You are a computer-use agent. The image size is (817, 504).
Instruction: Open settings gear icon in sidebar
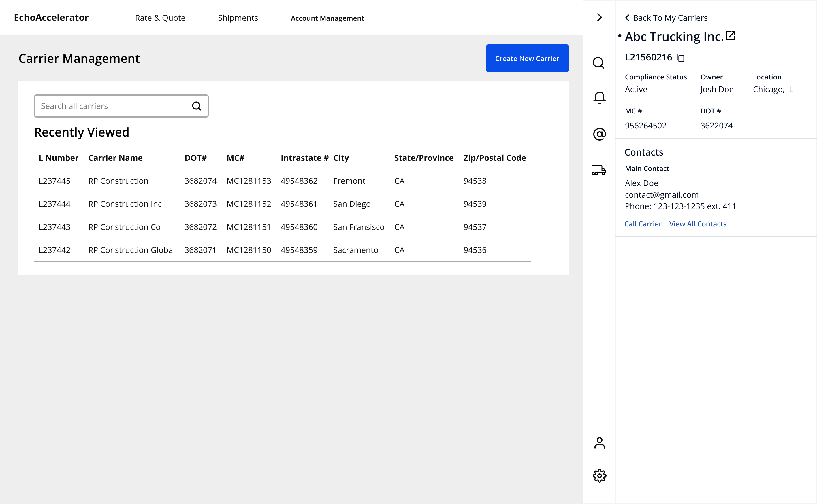[x=600, y=476]
